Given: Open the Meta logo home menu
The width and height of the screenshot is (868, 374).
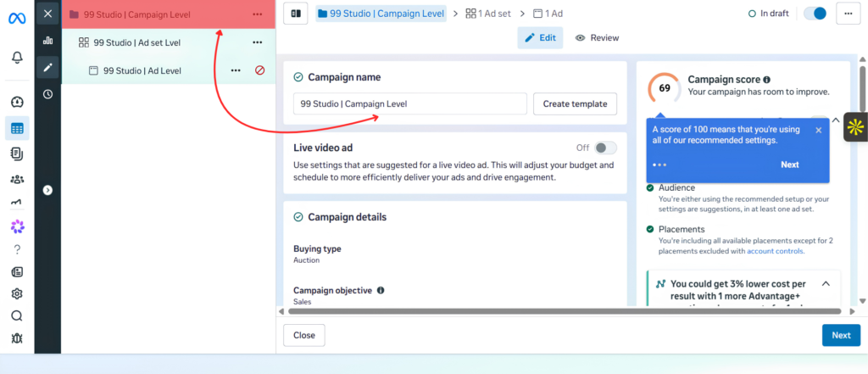Looking at the screenshot, I should coord(17,18).
